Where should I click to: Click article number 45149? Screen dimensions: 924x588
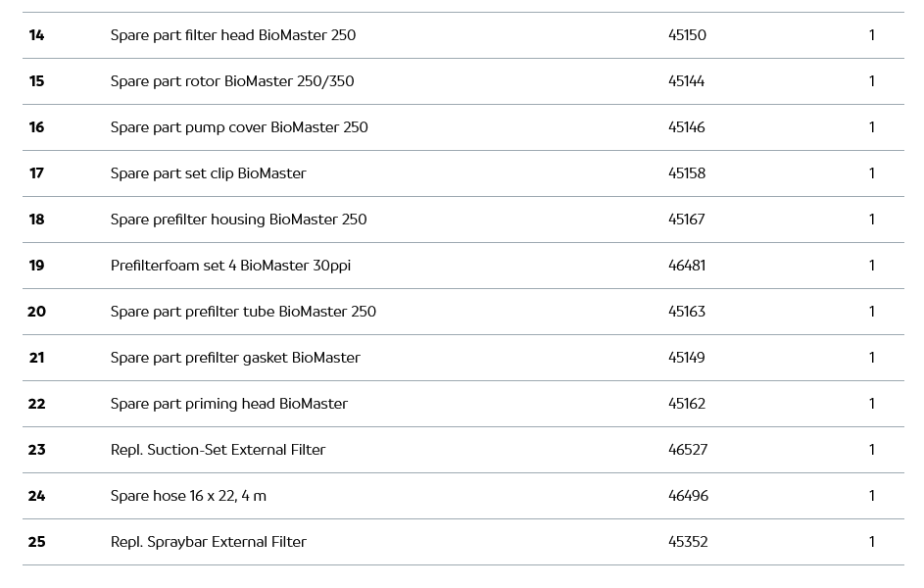click(x=686, y=358)
